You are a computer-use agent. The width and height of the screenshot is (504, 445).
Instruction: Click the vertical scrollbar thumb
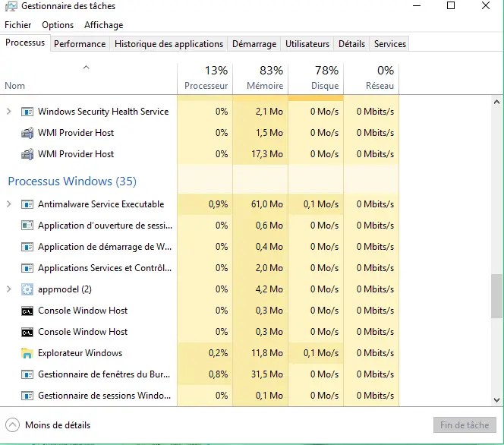[x=496, y=296]
